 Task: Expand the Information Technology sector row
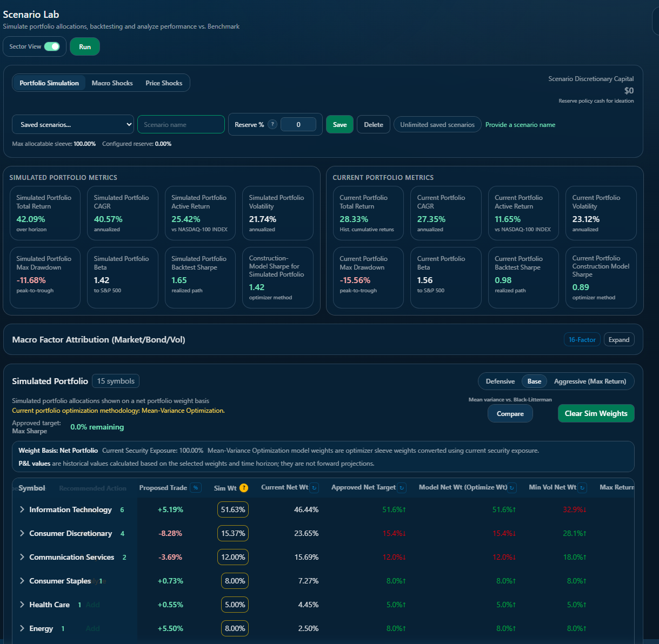click(22, 509)
